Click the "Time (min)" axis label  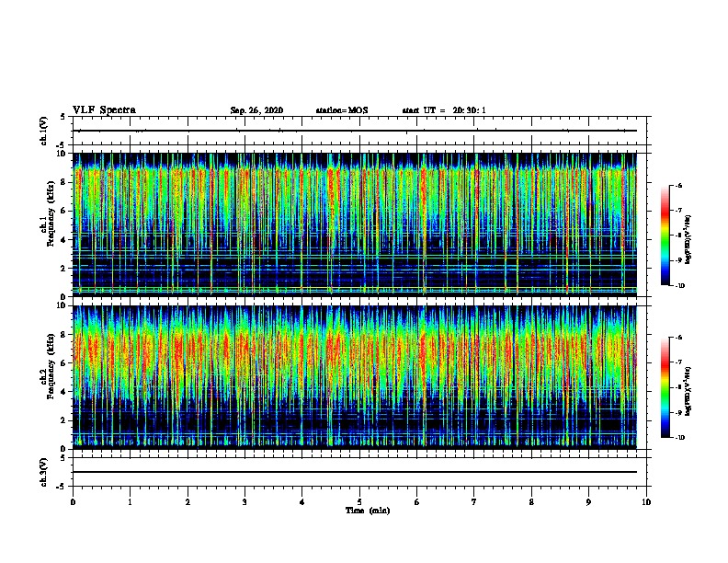tap(368, 511)
